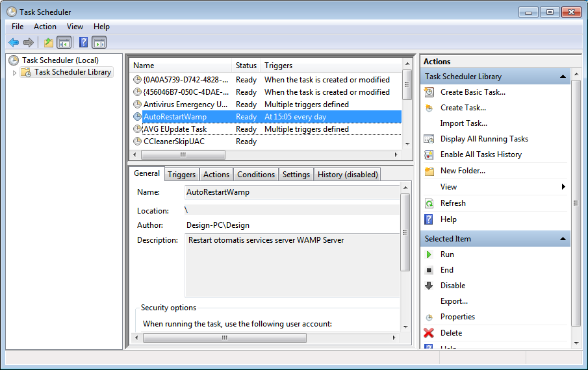Click the Help icon under Task Scheduler Library actions

429,219
